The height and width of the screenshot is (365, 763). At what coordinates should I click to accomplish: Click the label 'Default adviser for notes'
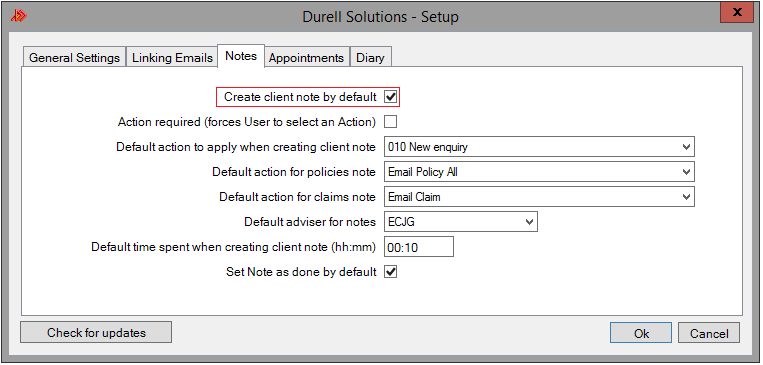[310, 222]
